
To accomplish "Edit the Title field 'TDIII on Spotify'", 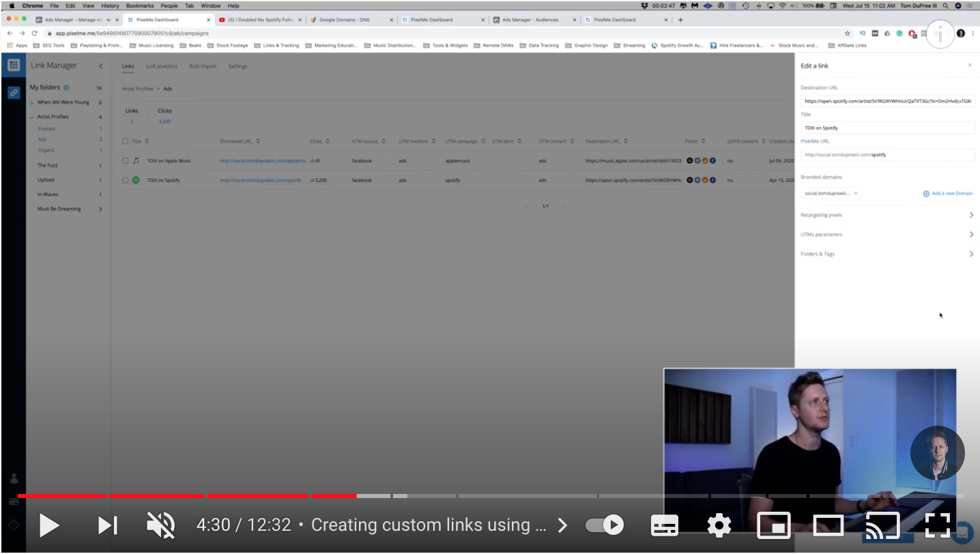I will pos(888,128).
